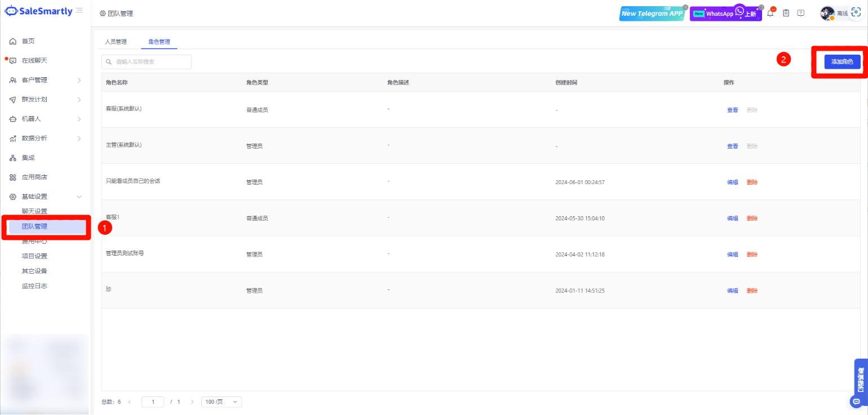Switch to the 人员管理 tab
The width and height of the screenshot is (868, 415).
(x=116, y=42)
